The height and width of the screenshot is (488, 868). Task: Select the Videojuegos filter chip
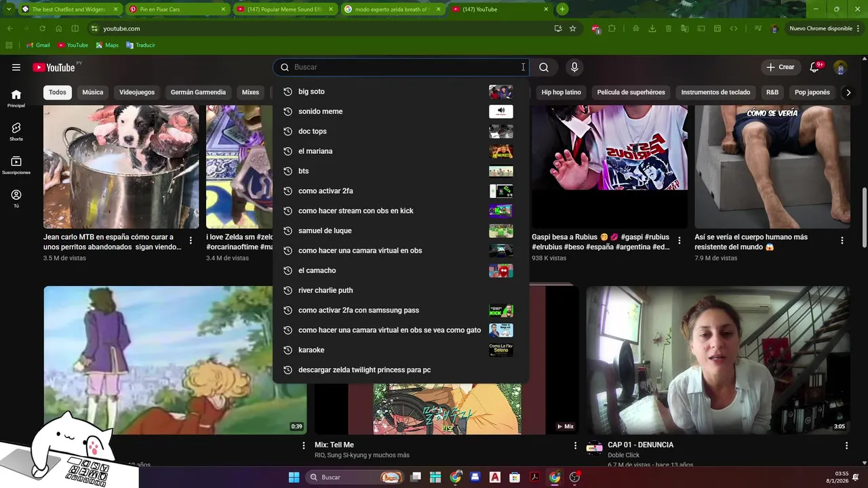pyautogui.click(x=137, y=92)
